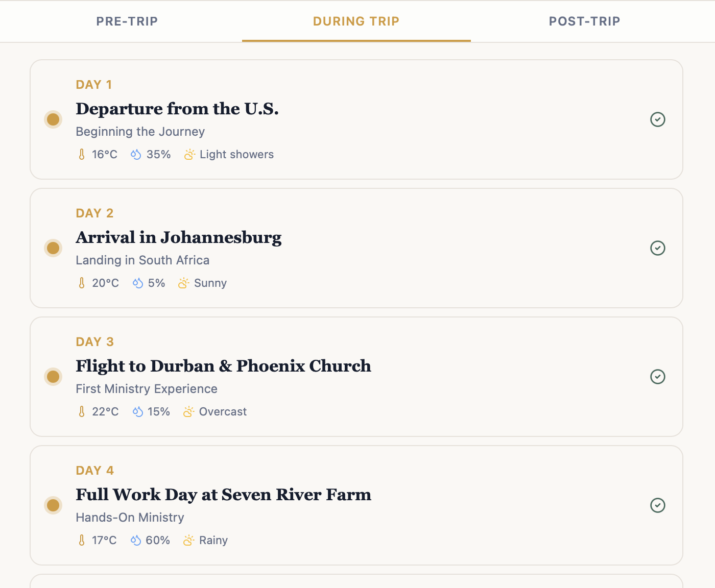The height and width of the screenshot is (588, 715).
Task: Toggle Day 1 completed check circle
Action: [658, 119]
